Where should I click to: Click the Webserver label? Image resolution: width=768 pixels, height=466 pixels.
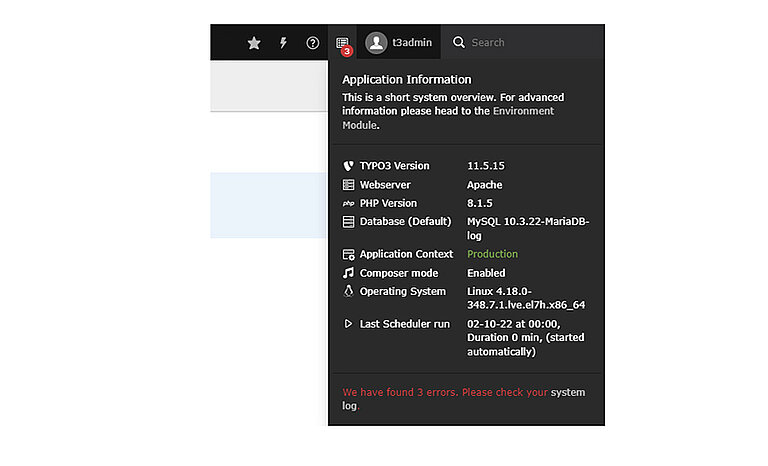coord(385,185)
